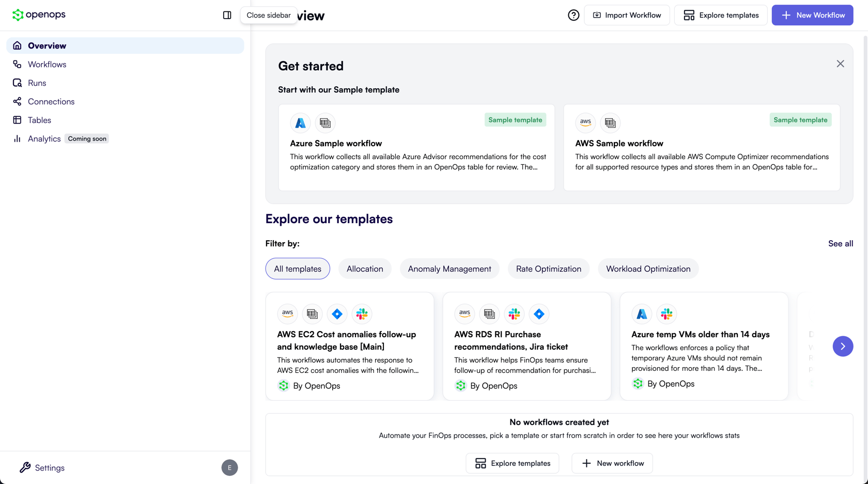Click the Slack icon in AWS EC2 card
Image resolution: width=868 pixels, height=484 pixels.
point(362,314)
